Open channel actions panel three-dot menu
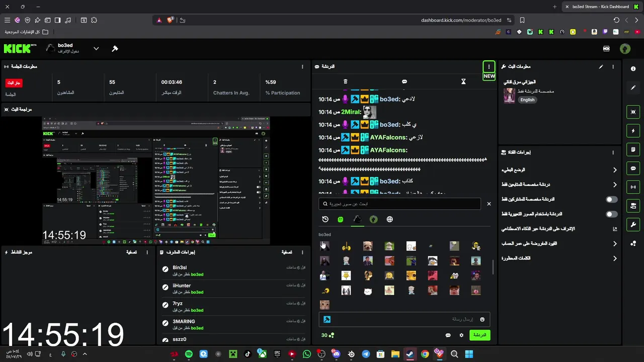This screenshot has height=362, width=644. click(x=613, y=152)
